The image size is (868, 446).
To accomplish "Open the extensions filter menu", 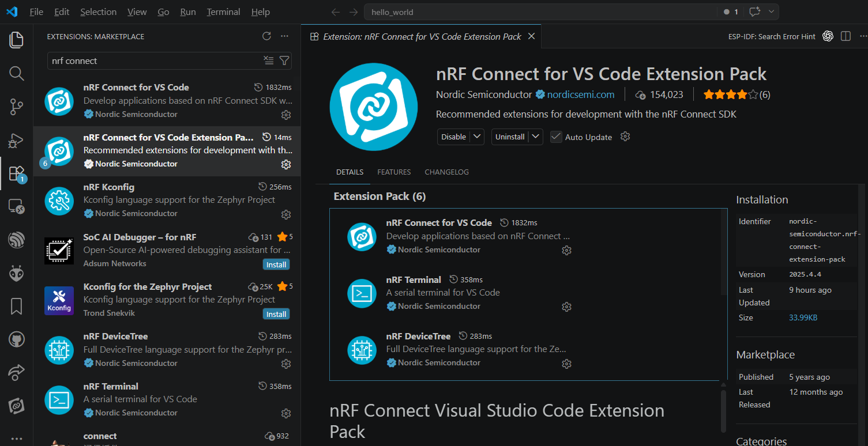I will (284, 61).
